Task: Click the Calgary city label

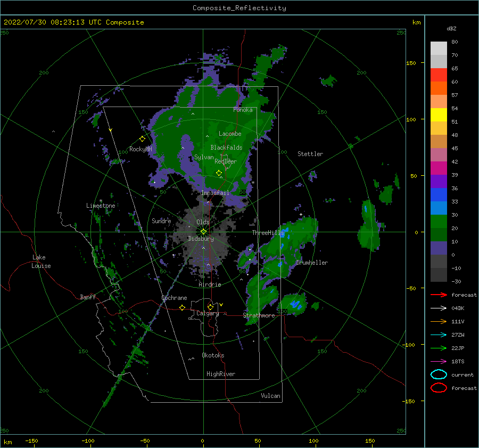Action: tap(208, 313)
